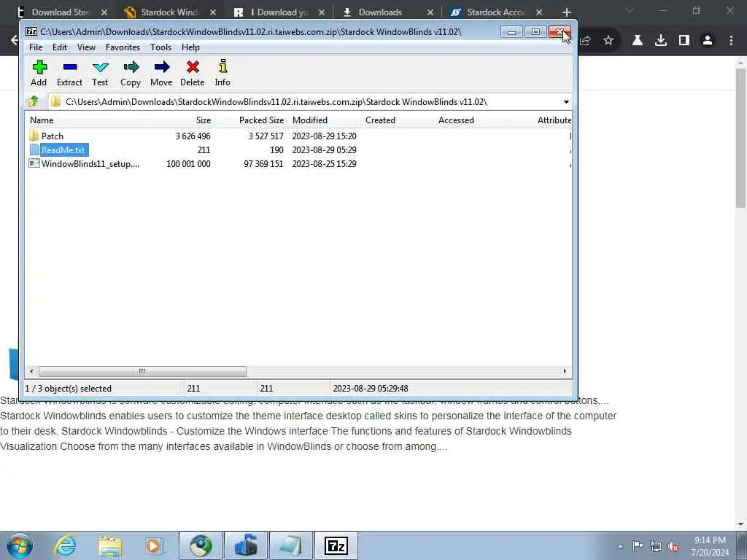Viewport: 747px width, 560px height.
Task: Click the Move toolbar icon
Action: (161, 73)
